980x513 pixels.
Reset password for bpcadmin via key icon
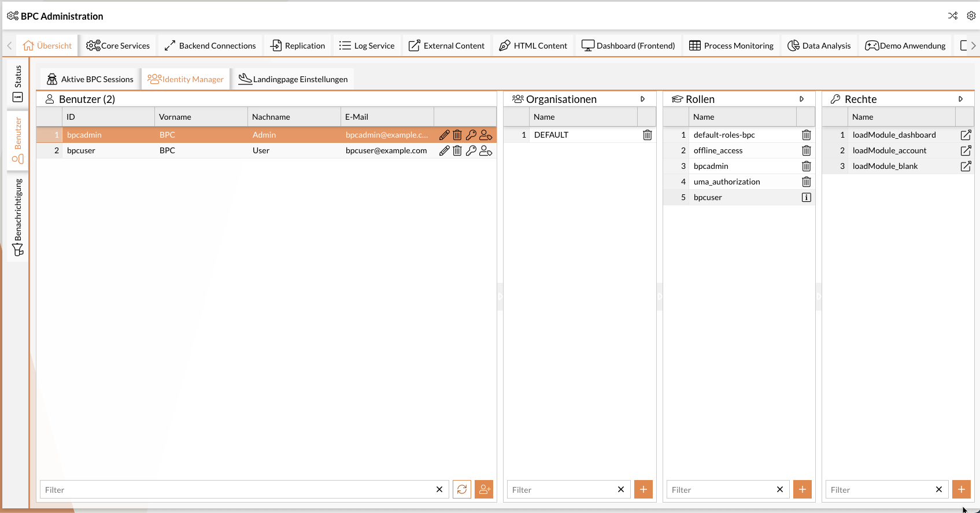click(471, 135)
